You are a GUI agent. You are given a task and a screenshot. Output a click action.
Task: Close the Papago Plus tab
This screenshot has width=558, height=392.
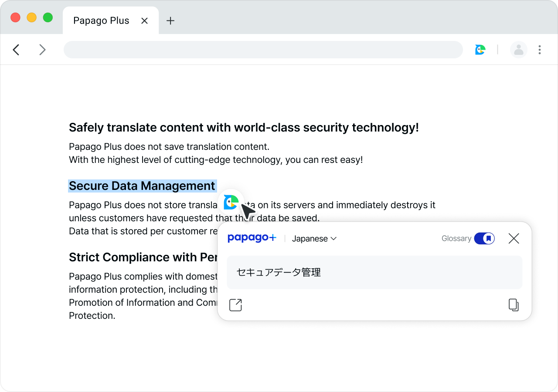[145, 20]
